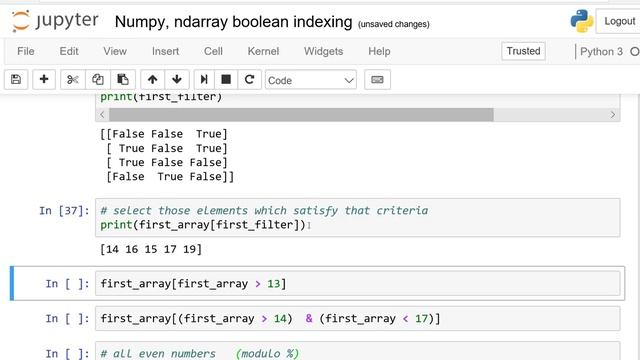
Task: Paste cells below icon
Action: [123, 80]
